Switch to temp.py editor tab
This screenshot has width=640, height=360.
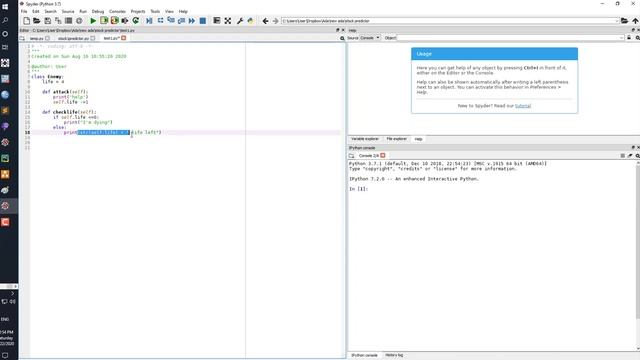point(36,38)
